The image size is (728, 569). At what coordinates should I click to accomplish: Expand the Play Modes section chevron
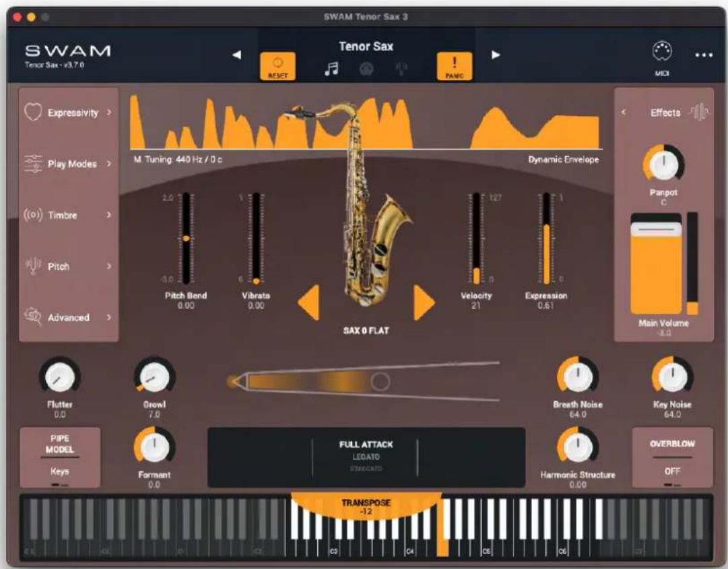click(109, 164)
